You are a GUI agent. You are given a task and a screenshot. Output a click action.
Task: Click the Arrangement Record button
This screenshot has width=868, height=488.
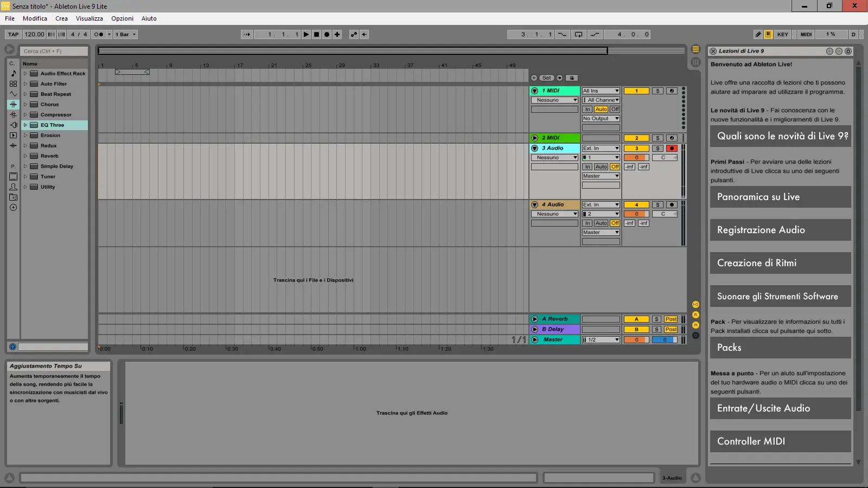[x=327, y=34]
